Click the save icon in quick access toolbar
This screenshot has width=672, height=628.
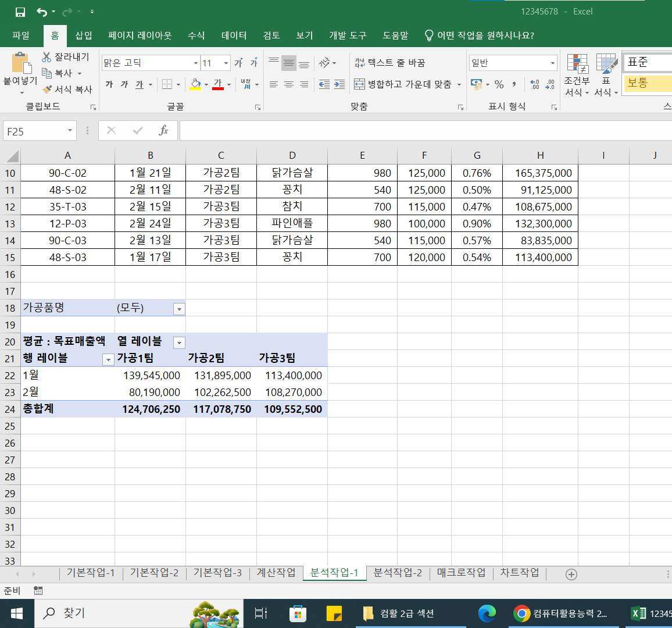point(20,12)
